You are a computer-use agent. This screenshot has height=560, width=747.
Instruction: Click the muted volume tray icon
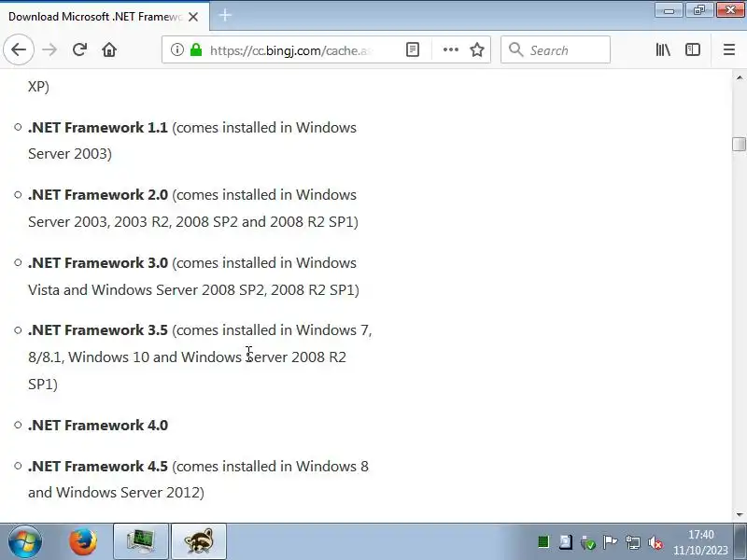coord(655,542)
